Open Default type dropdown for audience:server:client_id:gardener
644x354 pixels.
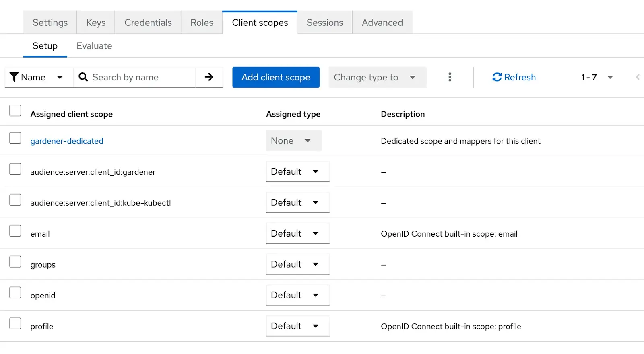(x=298, y=171)
